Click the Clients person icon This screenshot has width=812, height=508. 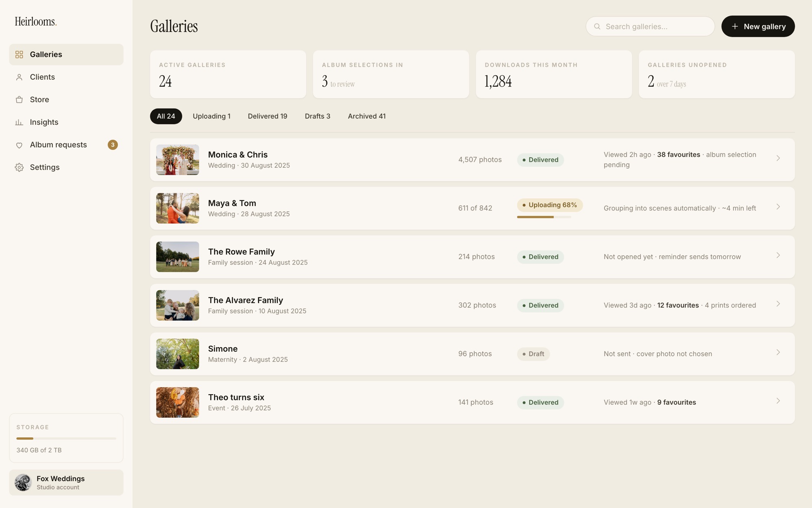[19, 77]
